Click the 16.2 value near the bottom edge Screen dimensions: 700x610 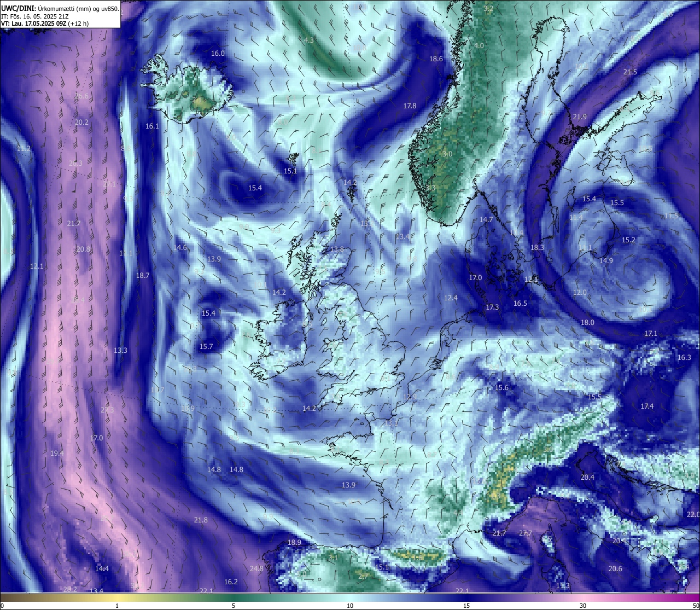(x=231, y=582)
